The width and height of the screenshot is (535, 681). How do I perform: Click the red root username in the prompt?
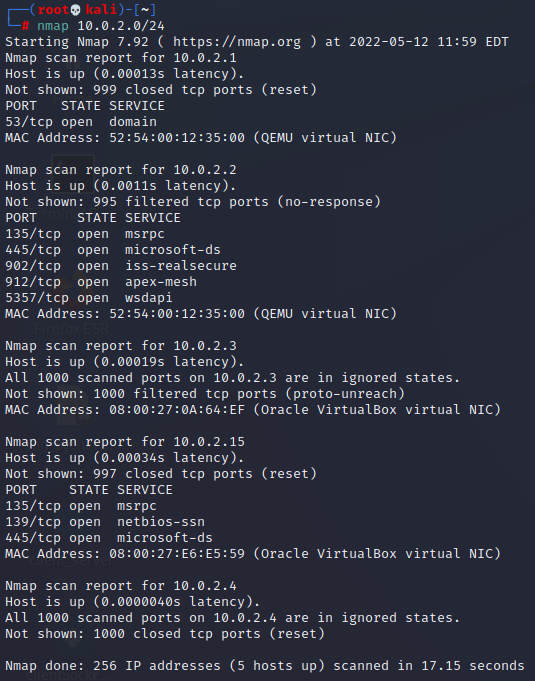tap(53, 10)
